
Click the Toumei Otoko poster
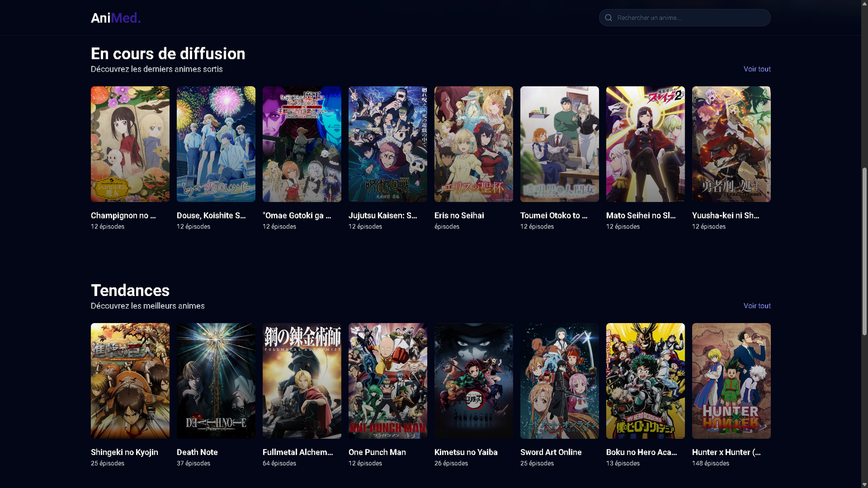[x=559, y=144]
